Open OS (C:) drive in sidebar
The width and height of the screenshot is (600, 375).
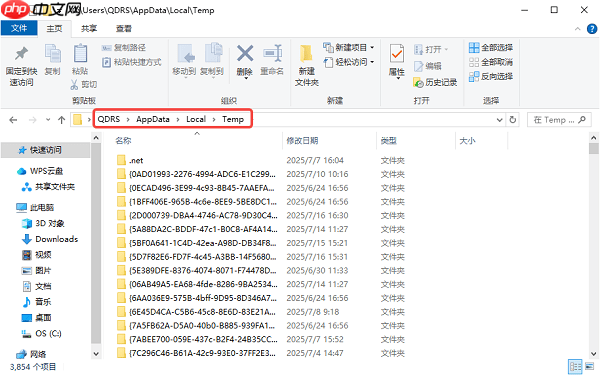(x=41, y=334)
